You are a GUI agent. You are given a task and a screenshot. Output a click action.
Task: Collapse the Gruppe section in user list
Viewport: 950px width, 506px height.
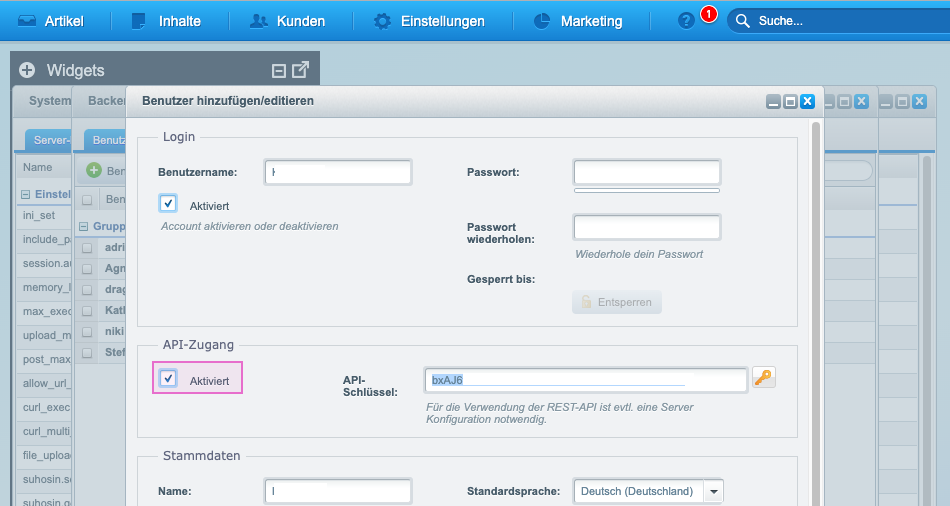(x=84, y=227)
